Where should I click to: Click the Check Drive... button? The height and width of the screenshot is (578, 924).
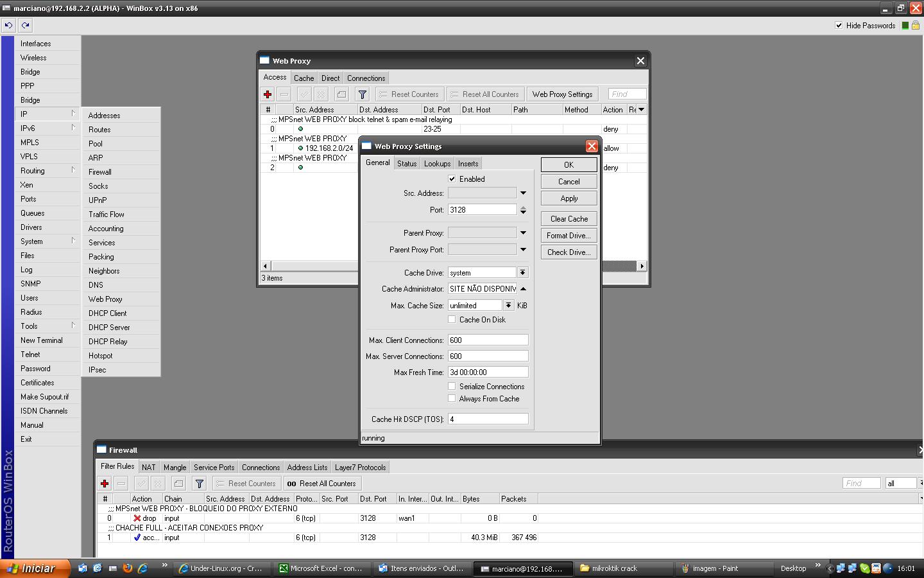[x=569, y=252]
